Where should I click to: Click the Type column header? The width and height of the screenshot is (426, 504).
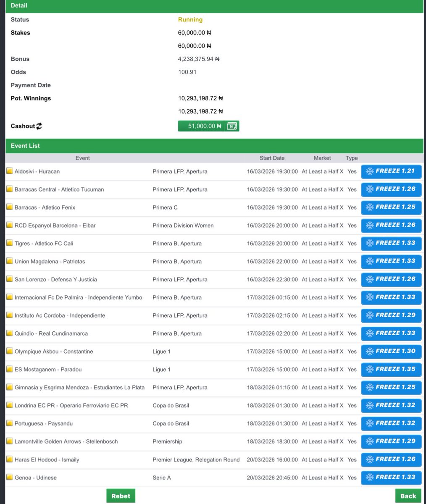click(352, 158)
